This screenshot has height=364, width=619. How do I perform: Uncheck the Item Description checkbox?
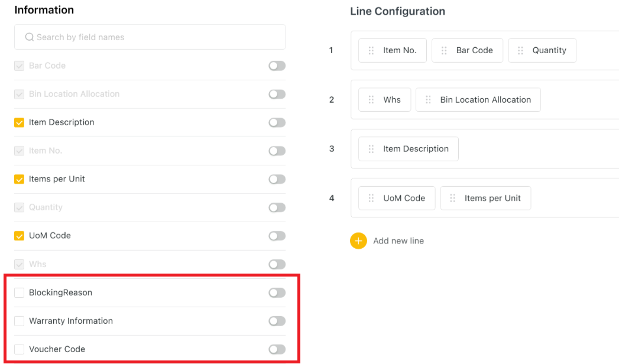[x=20, y=122]
